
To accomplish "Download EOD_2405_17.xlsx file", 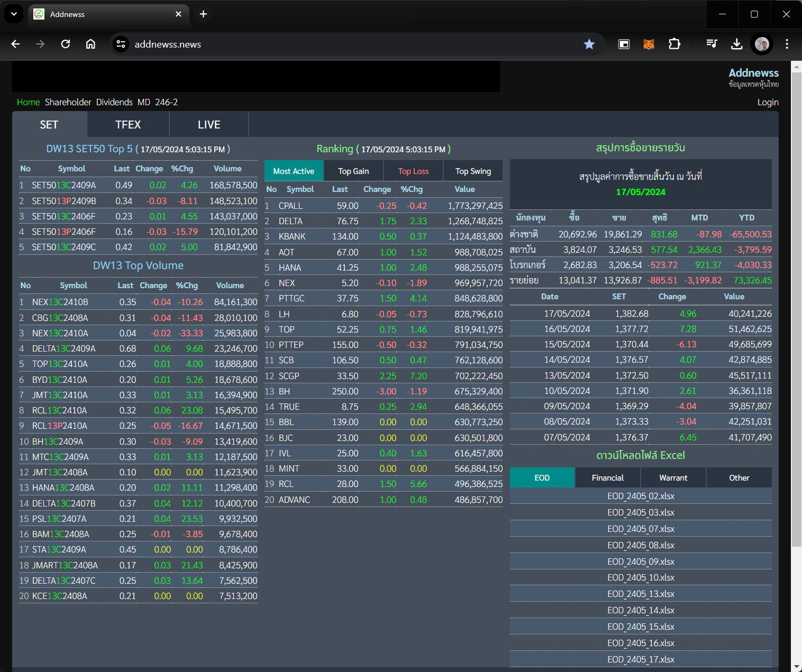I will point(641,659).
